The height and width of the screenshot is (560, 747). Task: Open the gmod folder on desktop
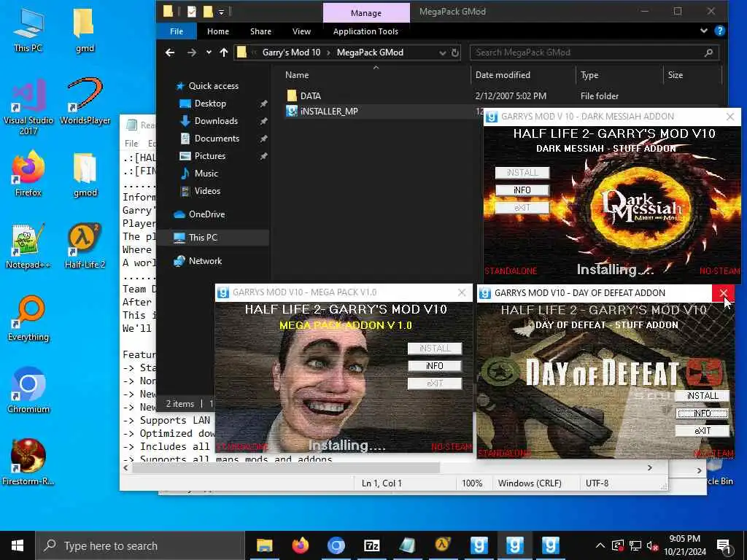pyautogui.click(x=85, y=174)
